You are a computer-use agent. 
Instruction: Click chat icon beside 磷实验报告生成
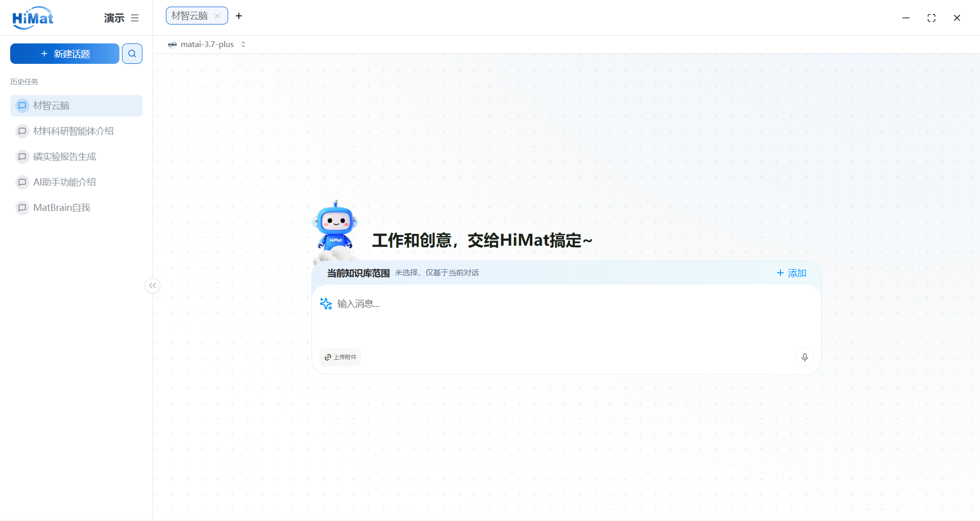click(22, 157)
